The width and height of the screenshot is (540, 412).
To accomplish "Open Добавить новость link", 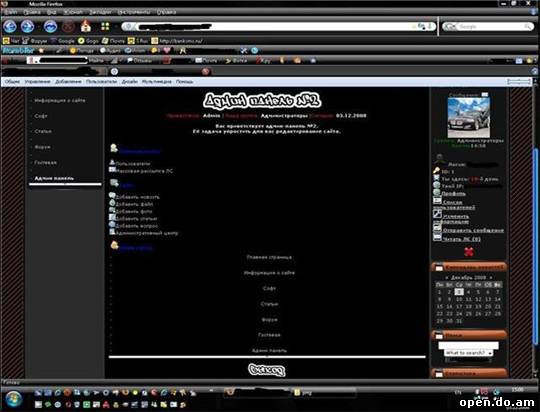I will [x=137, y=197].
